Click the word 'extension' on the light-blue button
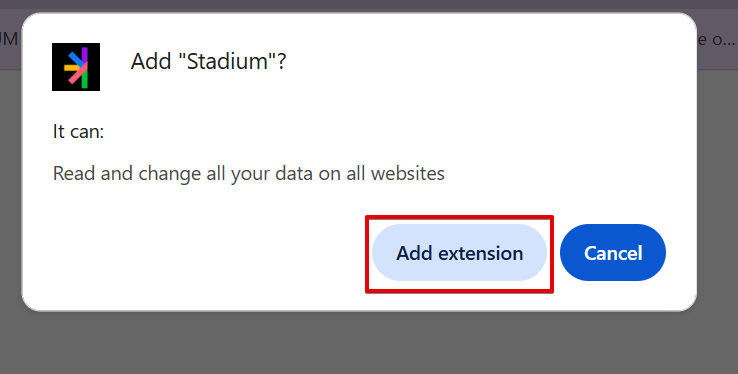 (x=481, y=254)
